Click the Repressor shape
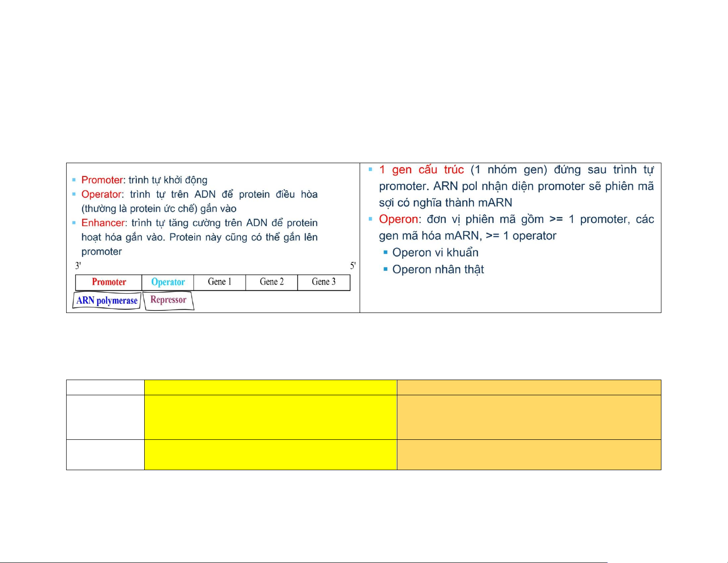This screenshot has height=563, width=728. click(x=168, y=300)
